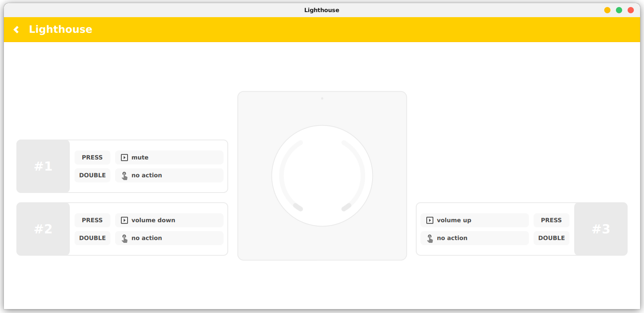This screenshot has height=313, width=644.
Task: Open the no action field for #3 double
Action: [x=475, y=238]
